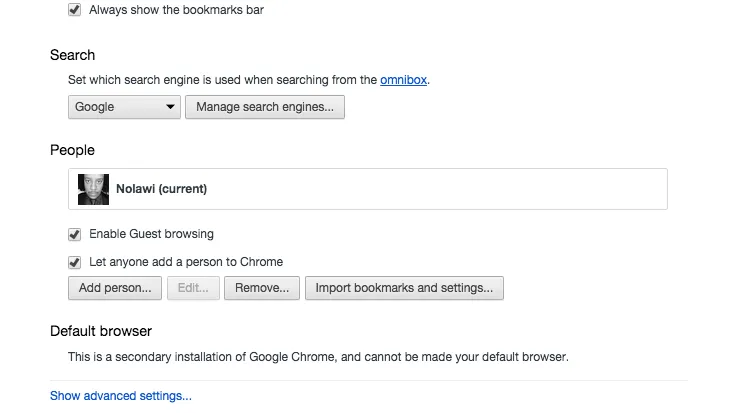Screen dimensions: 738x413
Task: Click the Search section heading
Action: pos(72,55)
